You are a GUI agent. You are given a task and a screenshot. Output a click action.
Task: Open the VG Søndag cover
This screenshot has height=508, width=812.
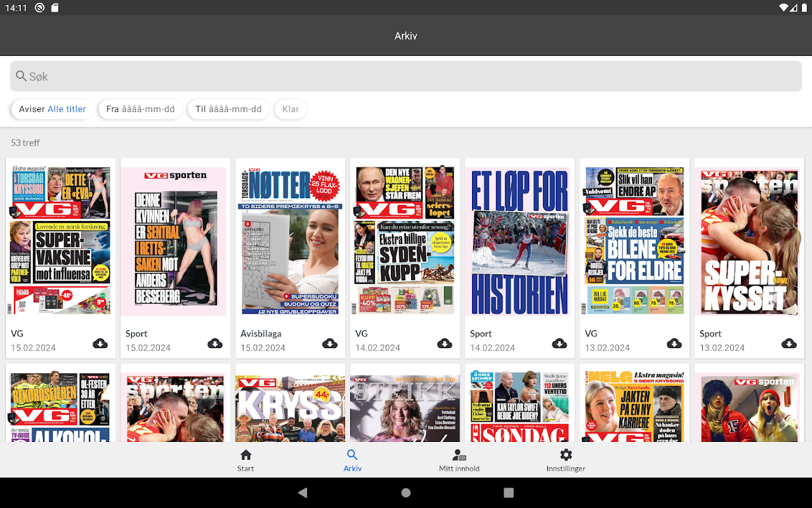[520, 406]
